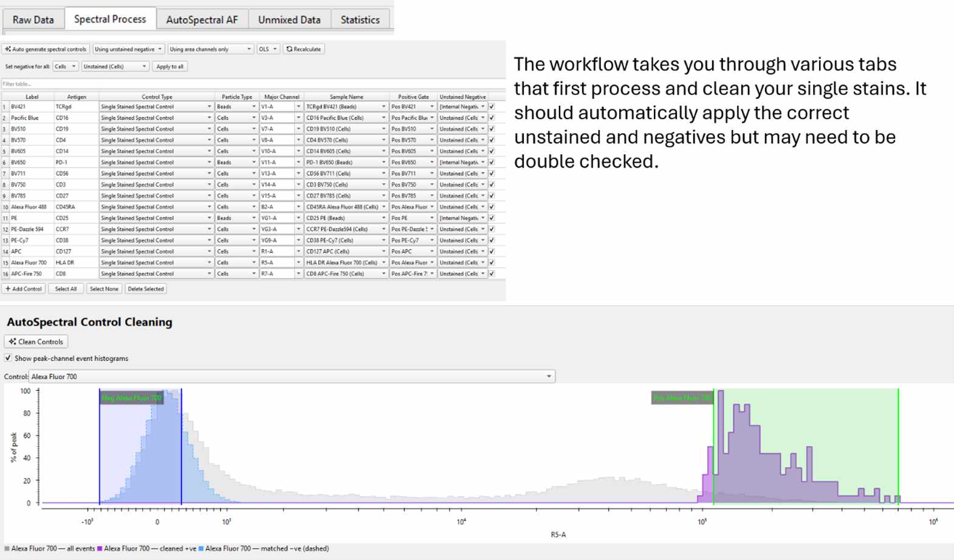
Task: Click the Select All button
Action: [x=66, y=289]
